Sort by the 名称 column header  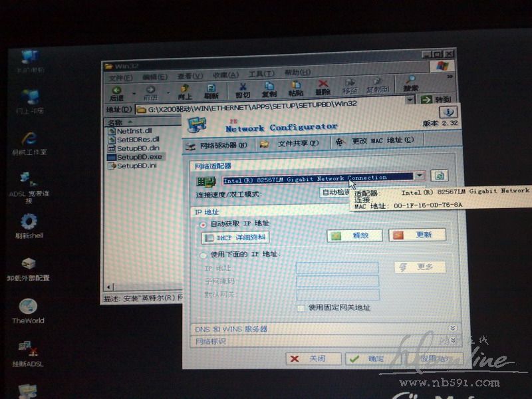[x=142, y=122]
